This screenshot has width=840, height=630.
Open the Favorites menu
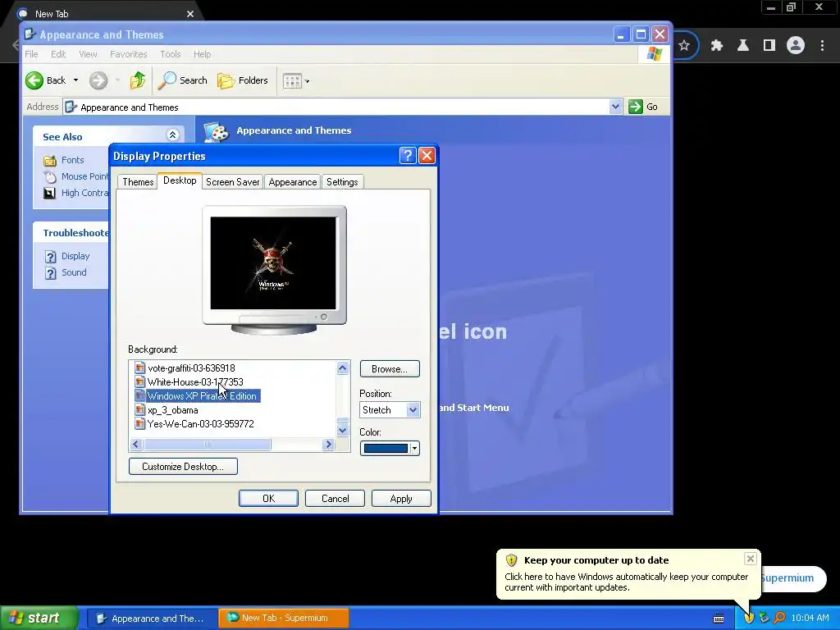click(129, 54)
